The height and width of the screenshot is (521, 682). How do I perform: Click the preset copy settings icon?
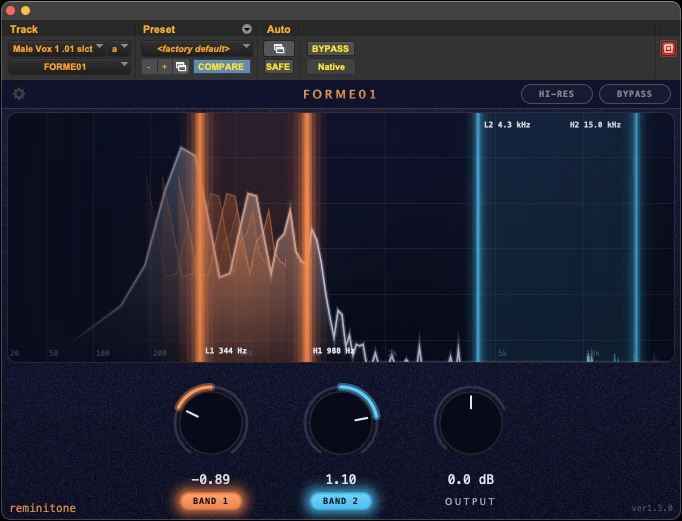pyautogui.click(x=181, y=67)
